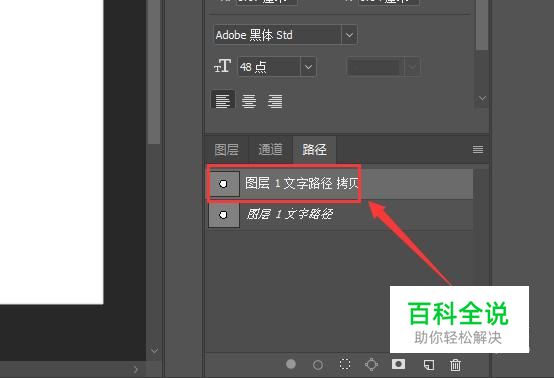Viewport: 554px width, 378px height.
Task: Set right text alignment
Action: tap(275, 101)
